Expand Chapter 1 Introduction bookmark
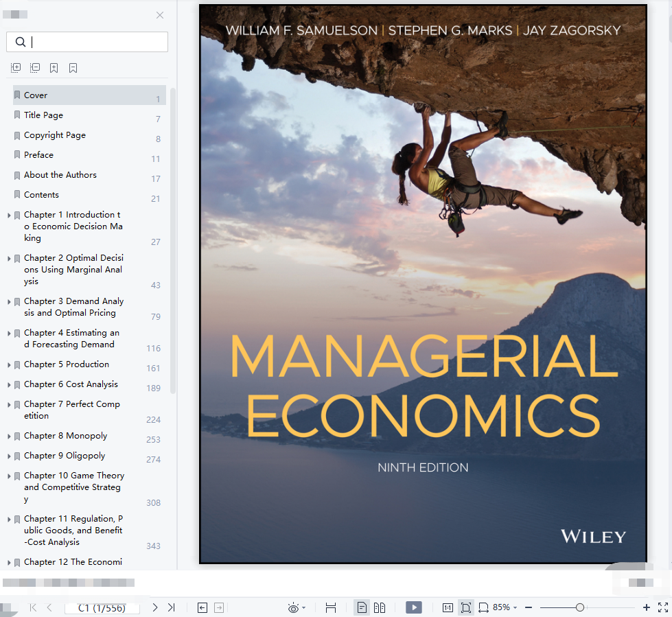 [9, 215]
